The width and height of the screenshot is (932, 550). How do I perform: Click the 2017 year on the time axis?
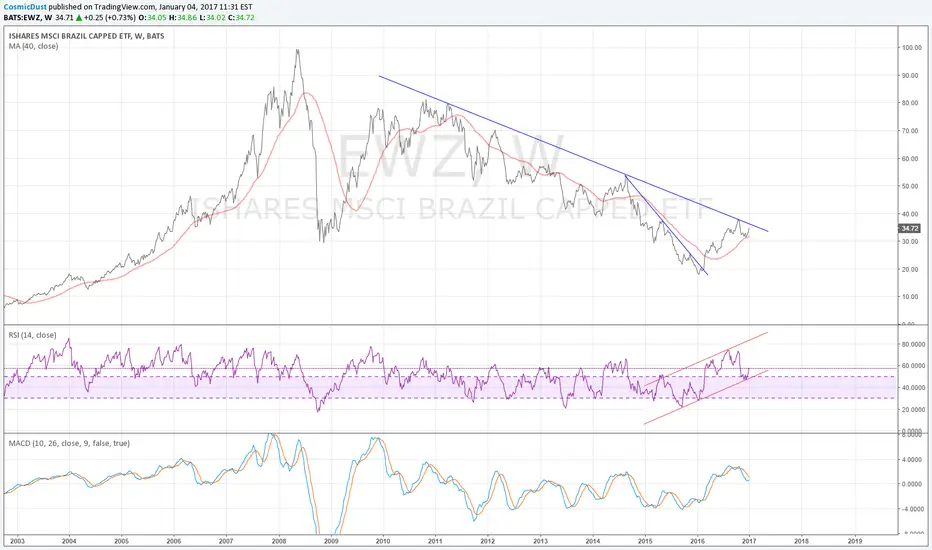click(749, 541)
